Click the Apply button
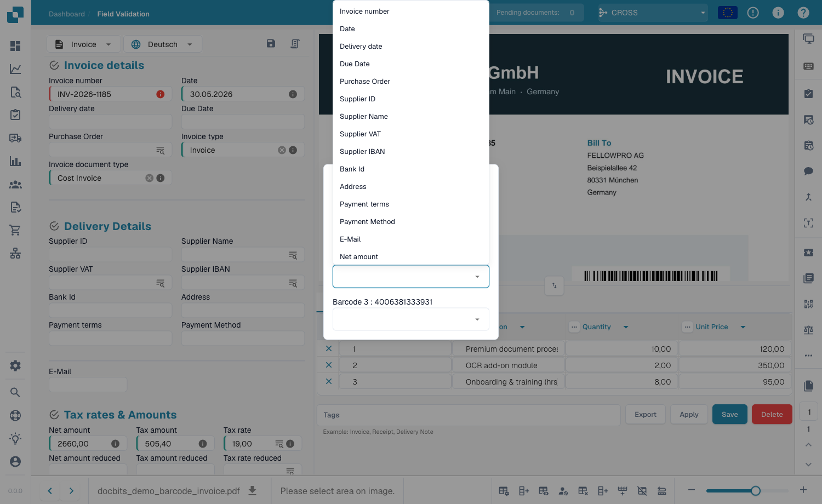 [x=689, y=415]
